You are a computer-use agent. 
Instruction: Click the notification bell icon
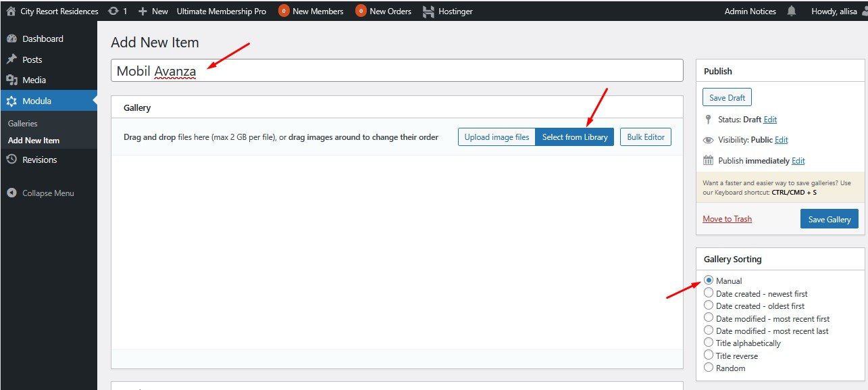pos(791,11)
